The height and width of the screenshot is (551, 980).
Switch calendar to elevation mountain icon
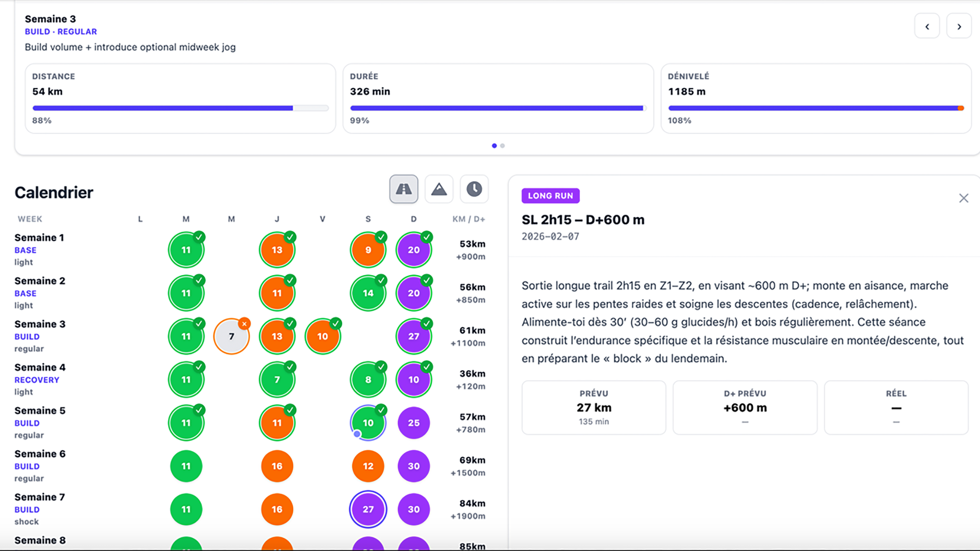click(x=439, y=189)
